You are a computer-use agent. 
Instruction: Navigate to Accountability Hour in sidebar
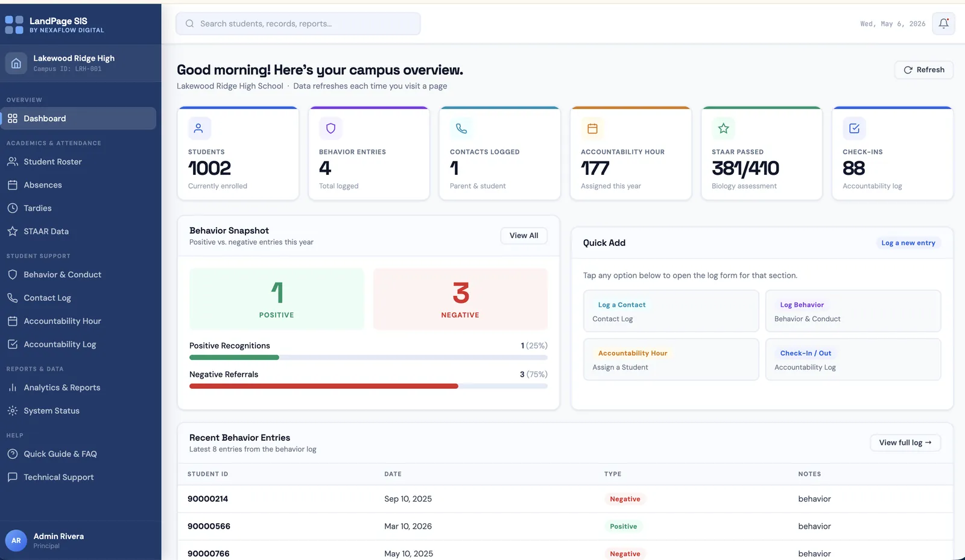(x=78, y=321)
